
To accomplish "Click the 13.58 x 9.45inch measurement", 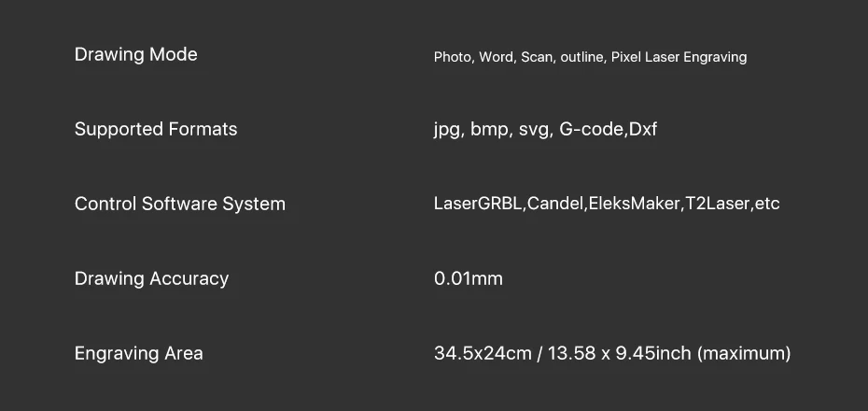I will coord(620,353).
